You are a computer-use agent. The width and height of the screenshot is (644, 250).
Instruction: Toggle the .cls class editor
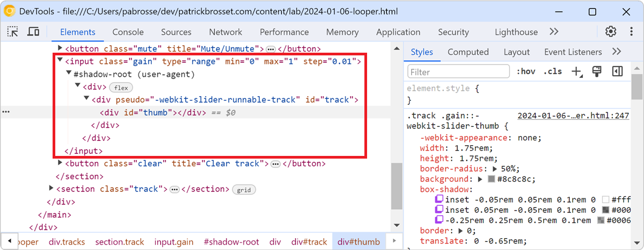[553, 72]
